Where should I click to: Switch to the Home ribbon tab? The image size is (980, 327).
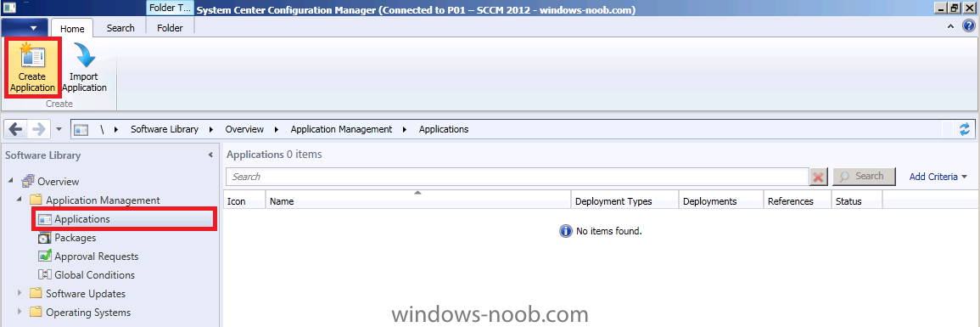point(72,28)
